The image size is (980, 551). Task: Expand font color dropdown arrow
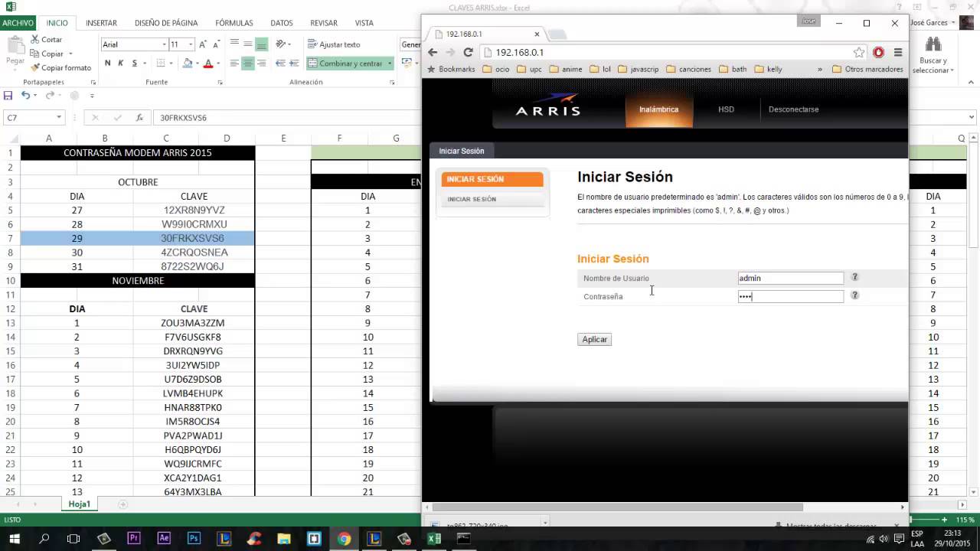(x=218, y=64)
